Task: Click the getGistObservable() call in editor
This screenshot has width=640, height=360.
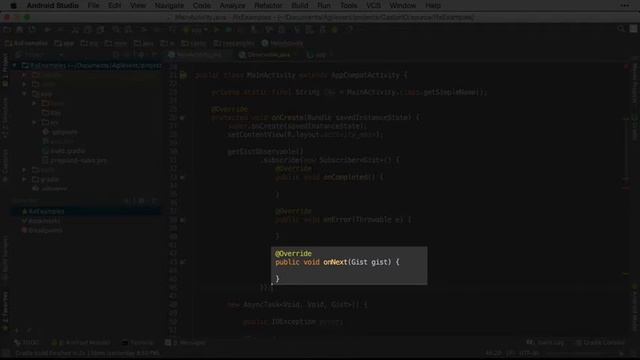Action: 265,152
